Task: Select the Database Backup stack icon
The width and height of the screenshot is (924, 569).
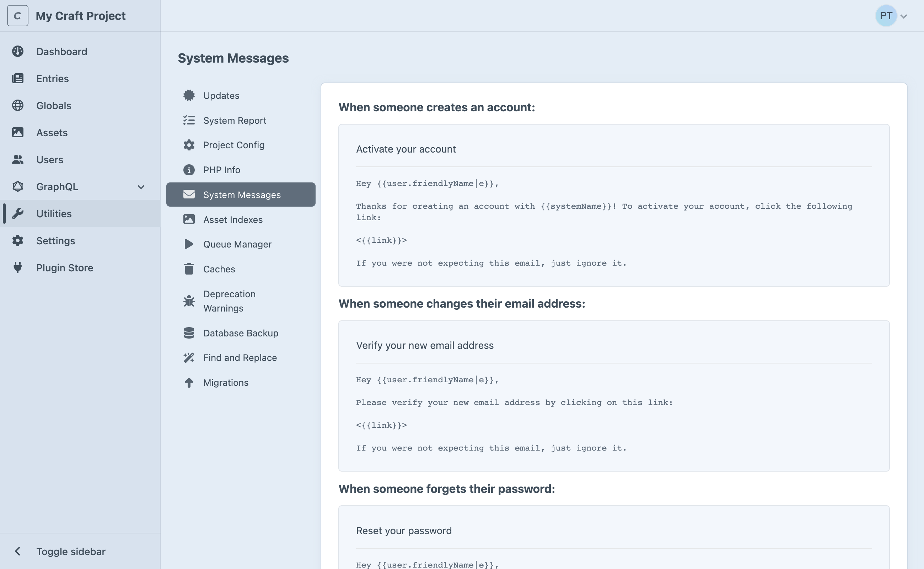Action: click(189, 333)
